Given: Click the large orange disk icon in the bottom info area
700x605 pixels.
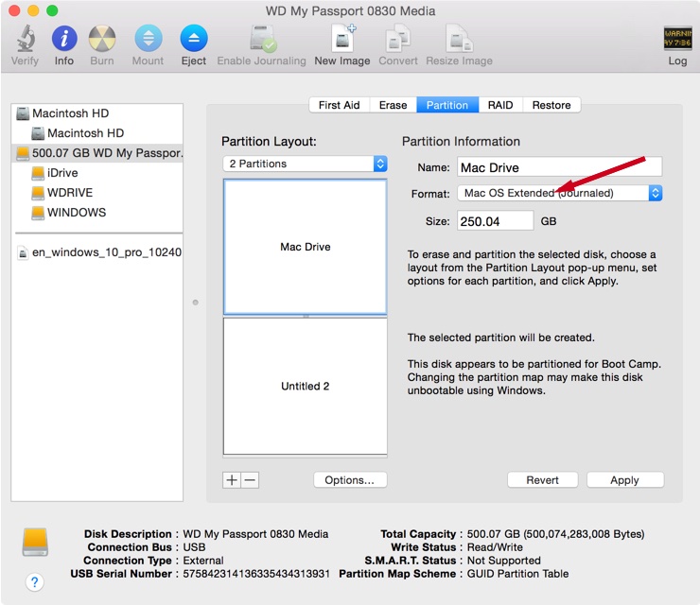Looking at the screenshot, I should tap(35, 542).
